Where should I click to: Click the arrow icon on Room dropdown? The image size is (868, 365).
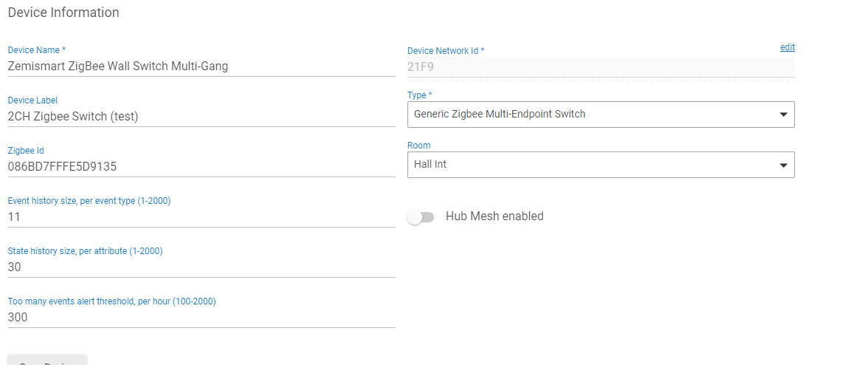[783, 166]
